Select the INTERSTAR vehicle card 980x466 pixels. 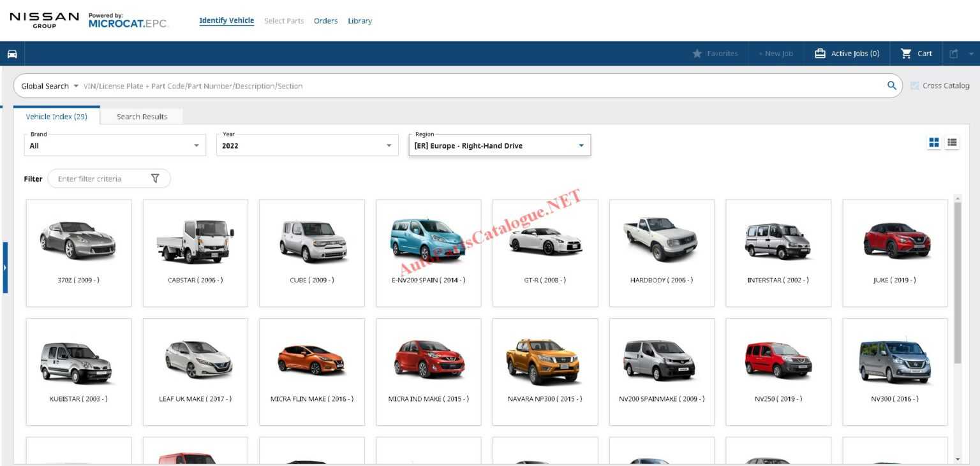(778, 253)
